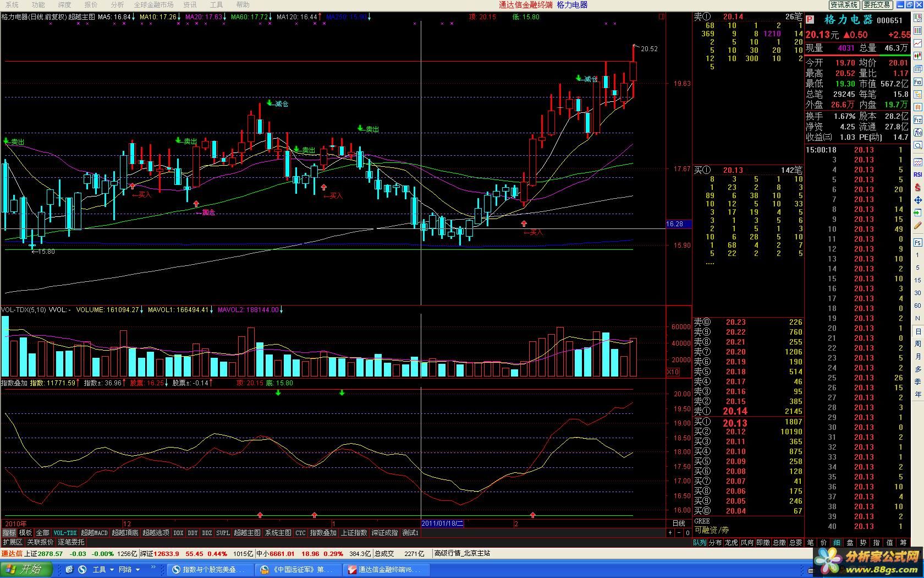Click the F10 company info sidebar icon
This screenshot has height=578, width=924.
[917, 81]
